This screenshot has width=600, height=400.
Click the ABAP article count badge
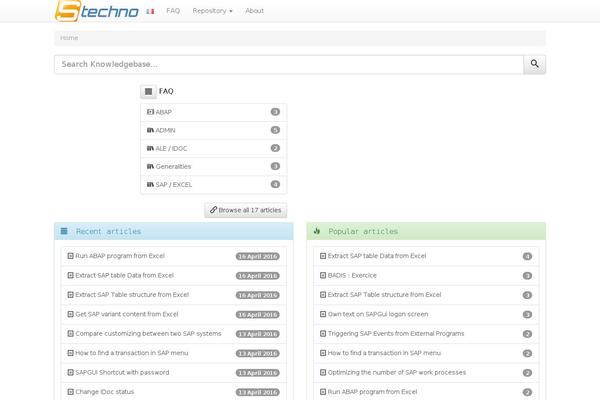pyautogui.click(x=275, y=112)
